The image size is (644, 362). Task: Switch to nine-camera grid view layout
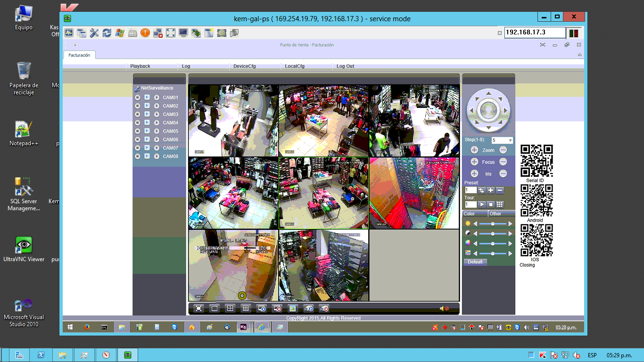pos(246,308)
